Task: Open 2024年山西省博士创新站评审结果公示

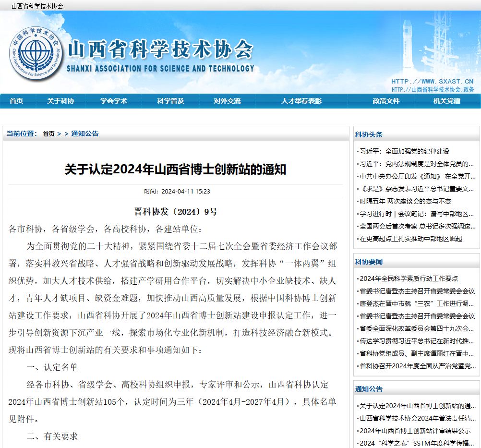Action: point(415,431)
